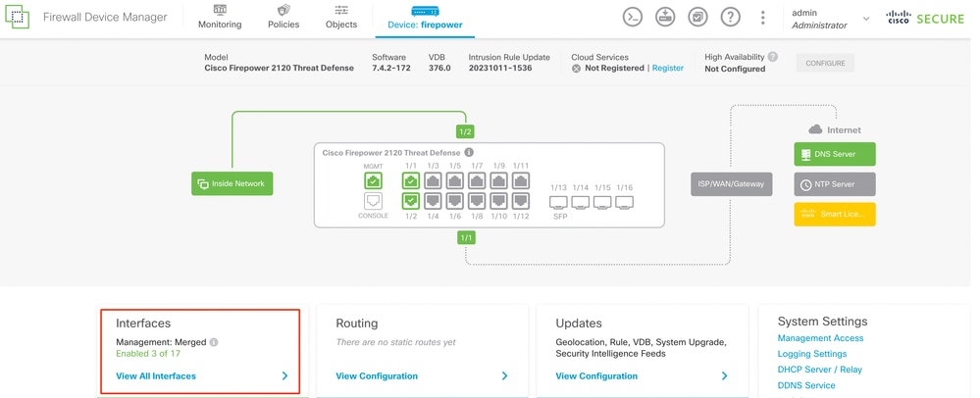Open Updates configuration chevron arrow

pyautogui.click(x=724, y=376)
